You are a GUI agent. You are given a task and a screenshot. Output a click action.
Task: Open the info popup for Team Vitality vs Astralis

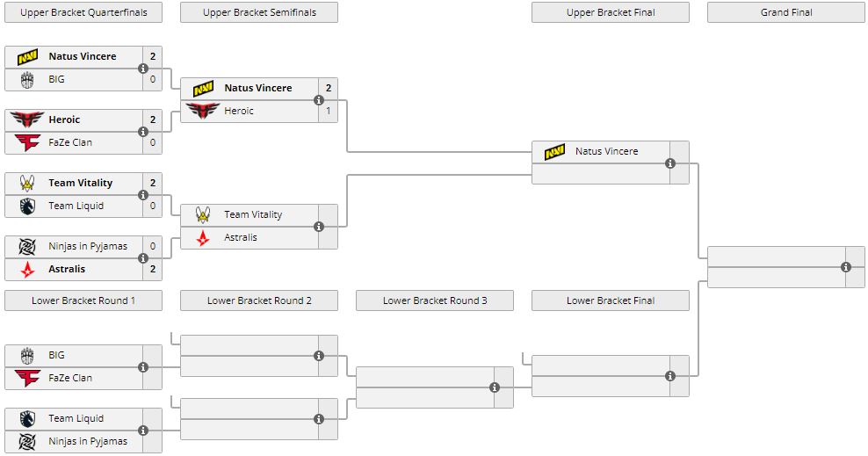click(319, 227)
